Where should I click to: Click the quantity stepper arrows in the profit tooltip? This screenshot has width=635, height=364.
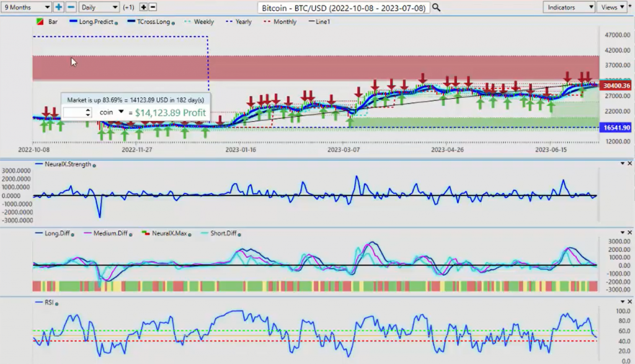point(88,113)
